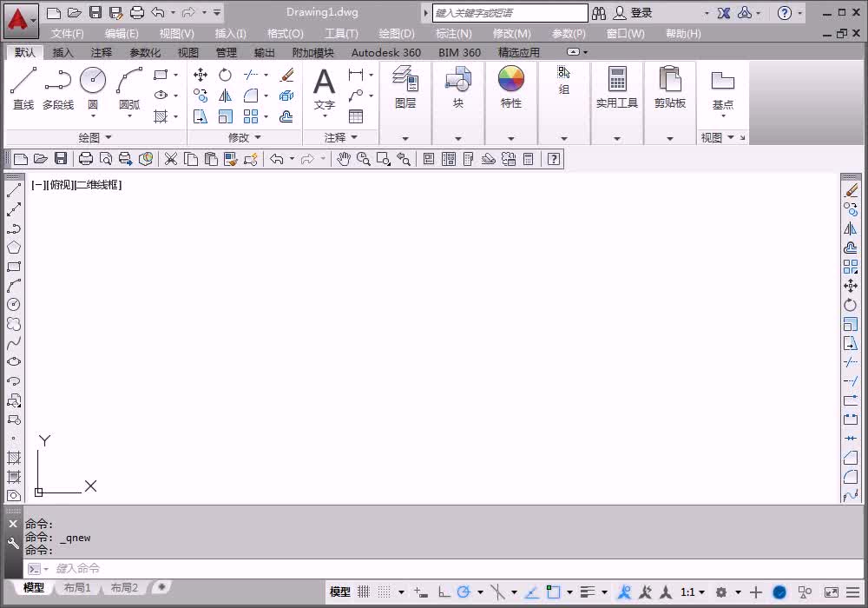Switch to the 注释 ribbon tab

pyautogui.click(x=102, y=53)
